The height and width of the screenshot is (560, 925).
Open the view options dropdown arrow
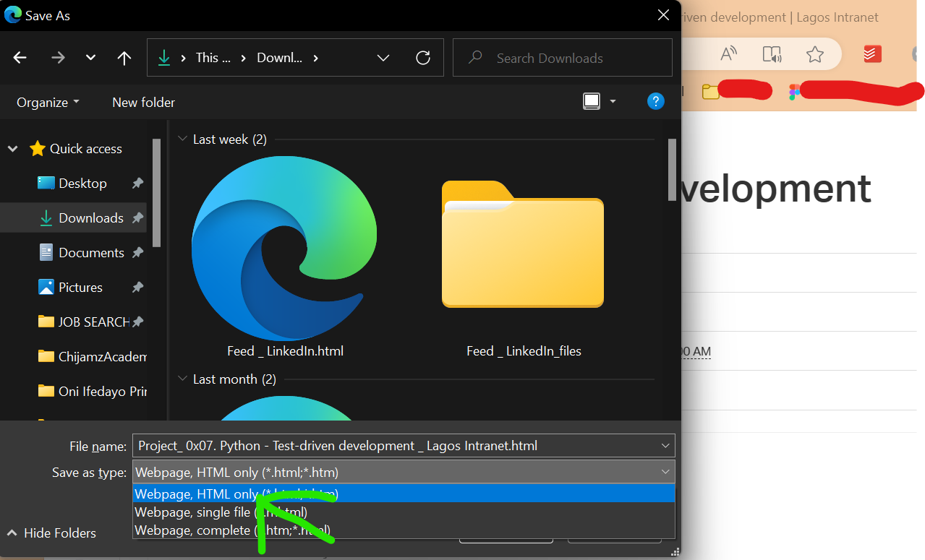(x=613, y=102)
